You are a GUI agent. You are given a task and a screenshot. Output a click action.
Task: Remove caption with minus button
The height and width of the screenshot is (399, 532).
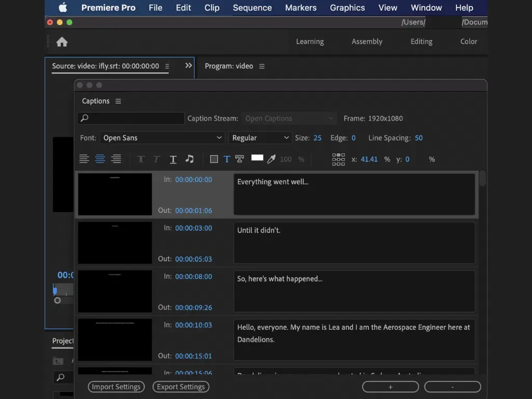click(x=453, y=387)
